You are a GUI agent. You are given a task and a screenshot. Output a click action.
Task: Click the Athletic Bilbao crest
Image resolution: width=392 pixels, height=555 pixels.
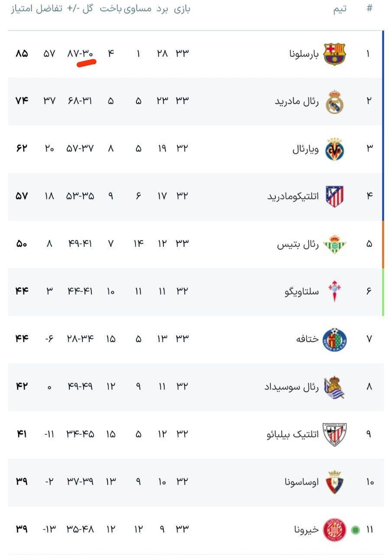[x=335, y=434]
